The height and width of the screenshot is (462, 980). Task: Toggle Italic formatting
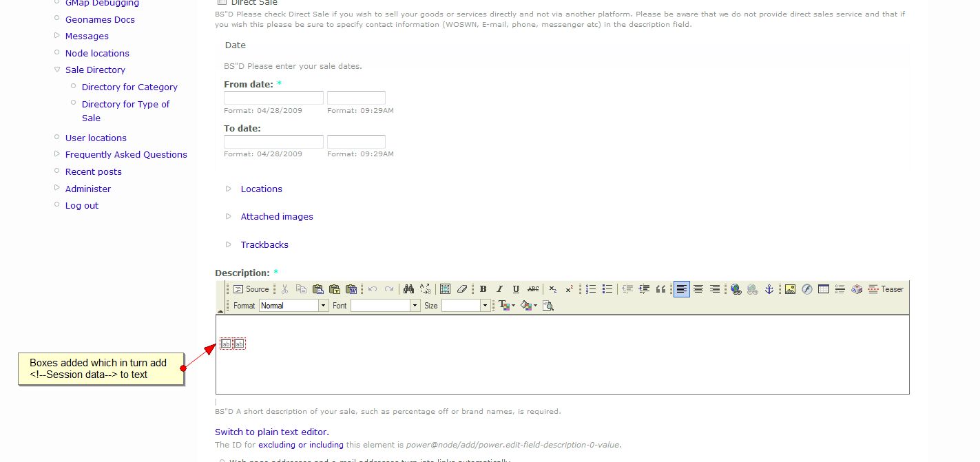pos(499,289)
